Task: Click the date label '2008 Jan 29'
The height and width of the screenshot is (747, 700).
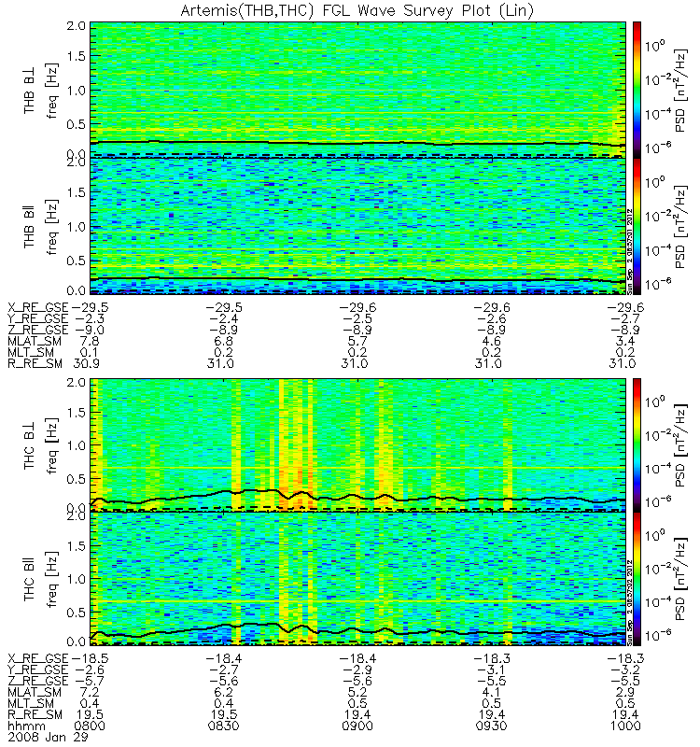Action: click(x=49, y=737)
